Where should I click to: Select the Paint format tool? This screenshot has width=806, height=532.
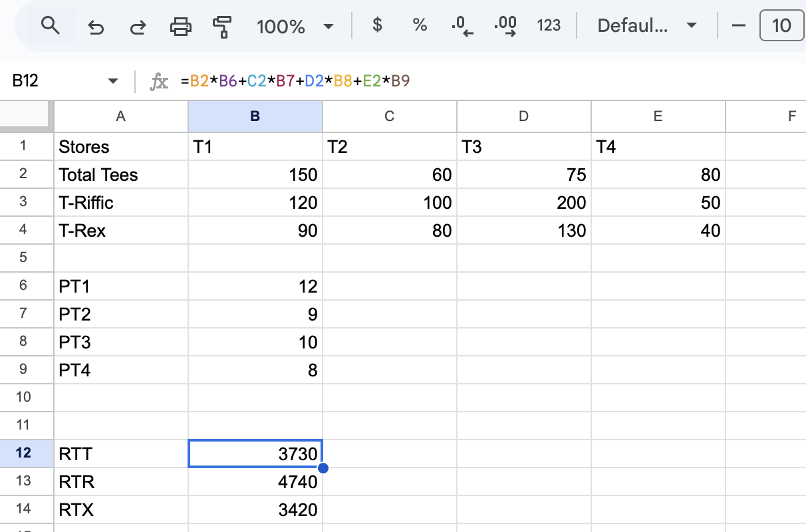tap(223, 25)
